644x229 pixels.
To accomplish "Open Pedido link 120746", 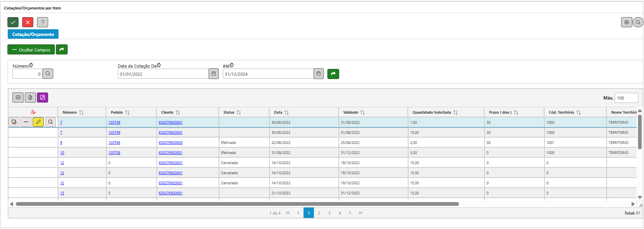I will pos(114,143).
